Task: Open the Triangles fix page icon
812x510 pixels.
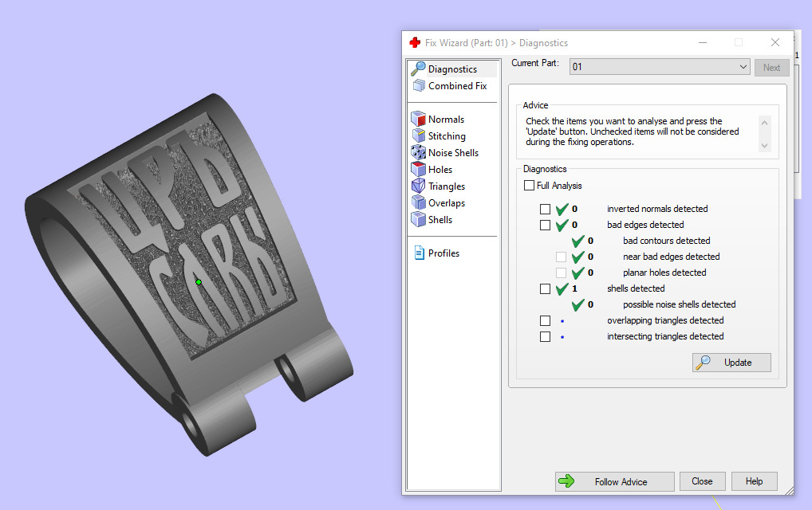Action: pyautogui.click(x=419, y=186)
